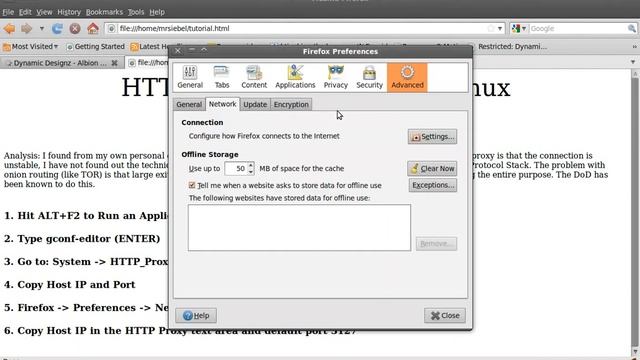Open the File menu
Screen dimensions: 640x360
pos(8,12)
